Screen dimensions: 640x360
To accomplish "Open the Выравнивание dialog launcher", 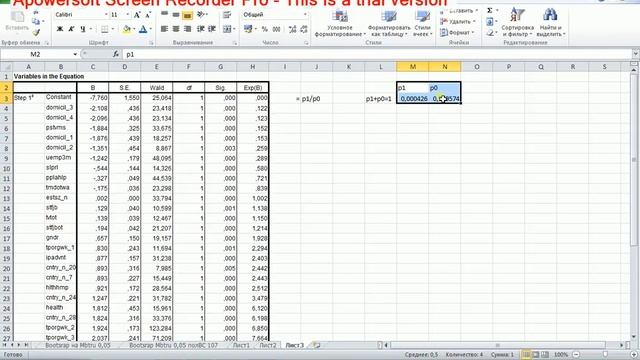I will coord(235,43).
